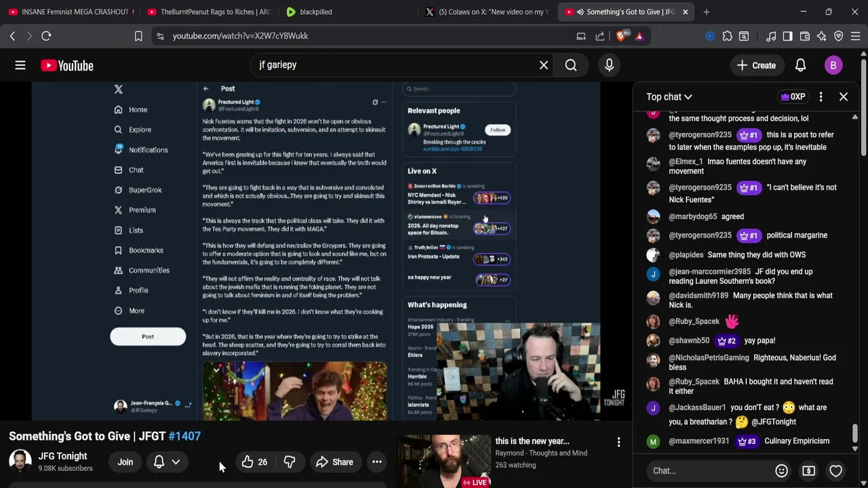The height and width of the screenshot is (488, 868).
Task: Open JFG Tonight channel avatar
Action: point(20,462)
